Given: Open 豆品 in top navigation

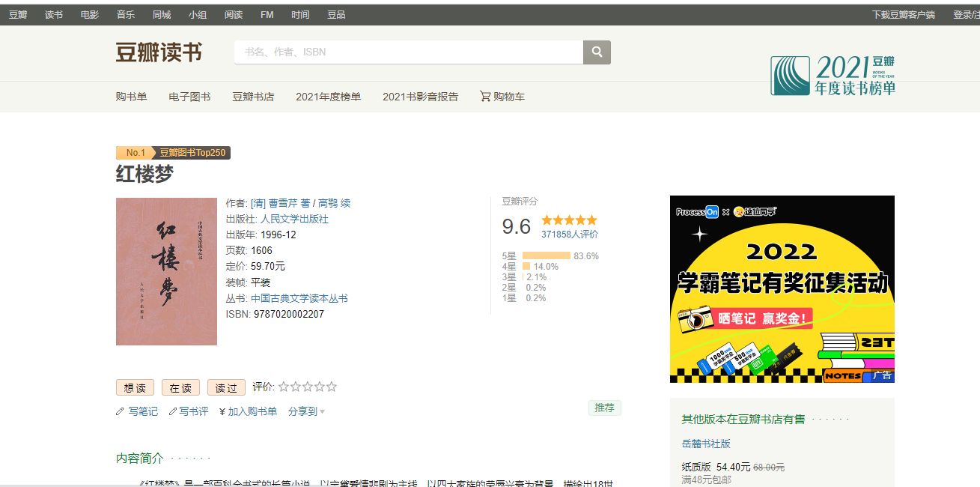Looking at the screenshot, I should click(x=336, y=15).
